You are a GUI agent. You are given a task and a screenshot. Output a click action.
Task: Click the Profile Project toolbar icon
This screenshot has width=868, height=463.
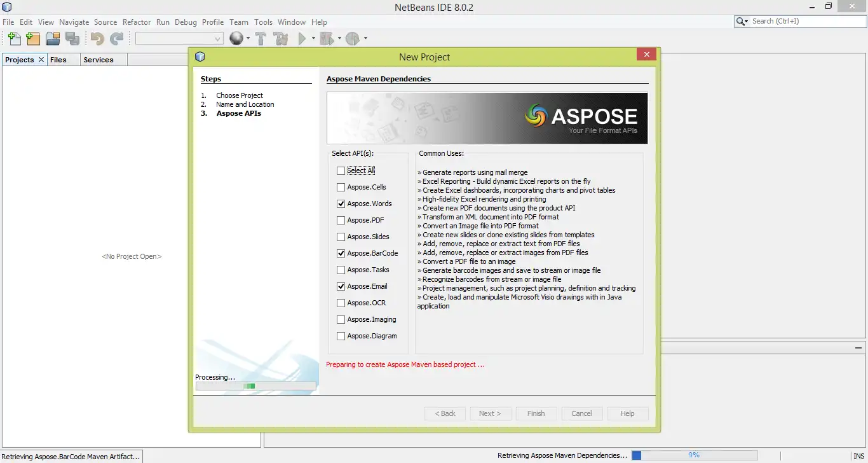[353, 39]
